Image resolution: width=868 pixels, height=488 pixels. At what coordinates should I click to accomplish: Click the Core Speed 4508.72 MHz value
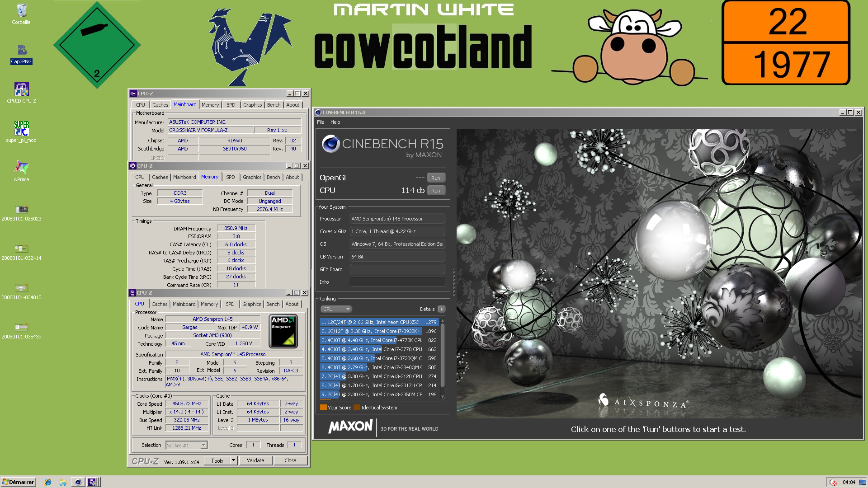click(187, 404)
